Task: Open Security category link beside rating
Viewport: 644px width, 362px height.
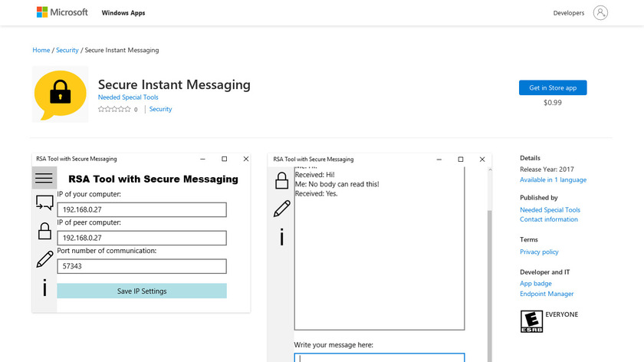Action: pos(160,109)
